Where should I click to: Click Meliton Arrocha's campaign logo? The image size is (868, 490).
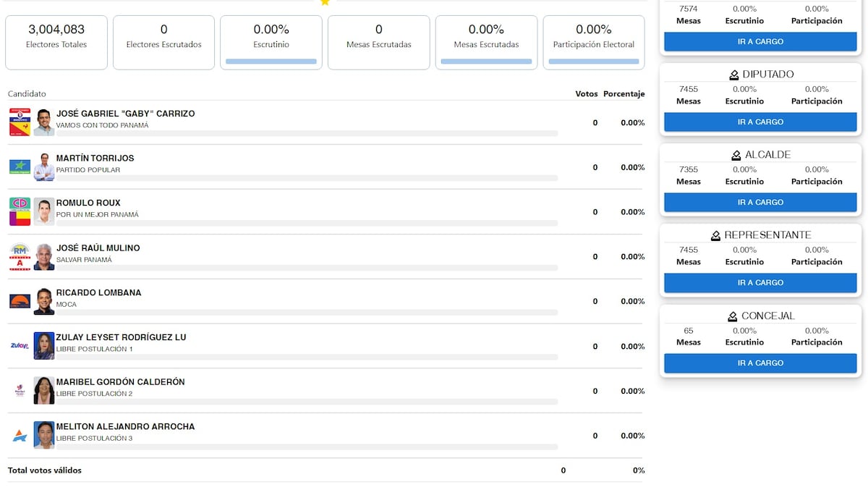(x=20, y=436)
